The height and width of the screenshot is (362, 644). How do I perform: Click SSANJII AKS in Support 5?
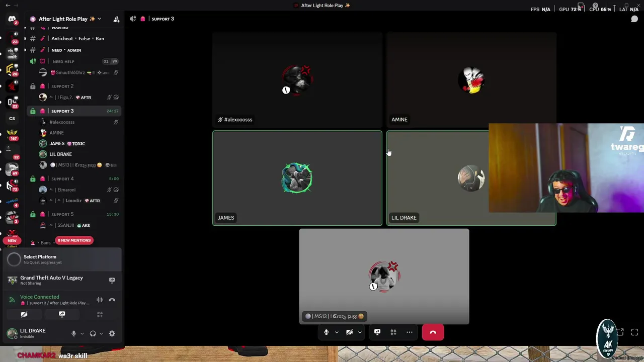(79, 225)
